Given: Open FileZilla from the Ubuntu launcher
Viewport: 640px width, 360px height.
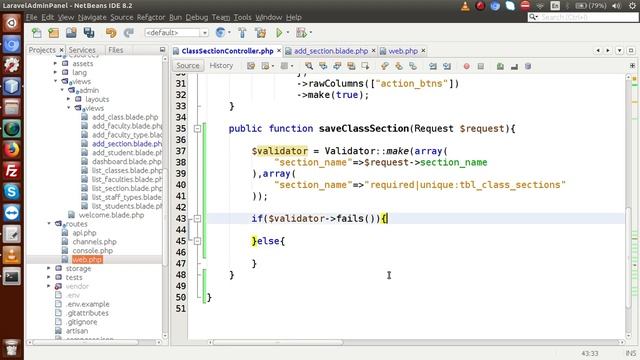Looking at the screenshot, I should [x=11, y=171].
